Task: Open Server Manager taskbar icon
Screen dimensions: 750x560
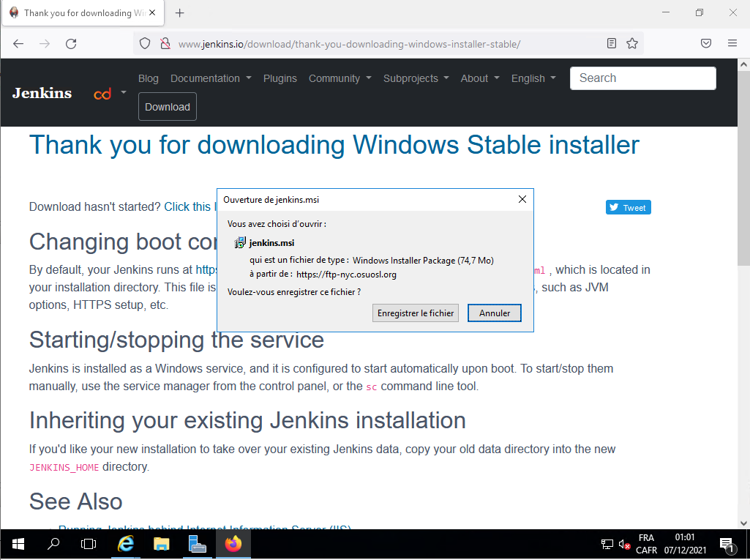Action: 197,544
